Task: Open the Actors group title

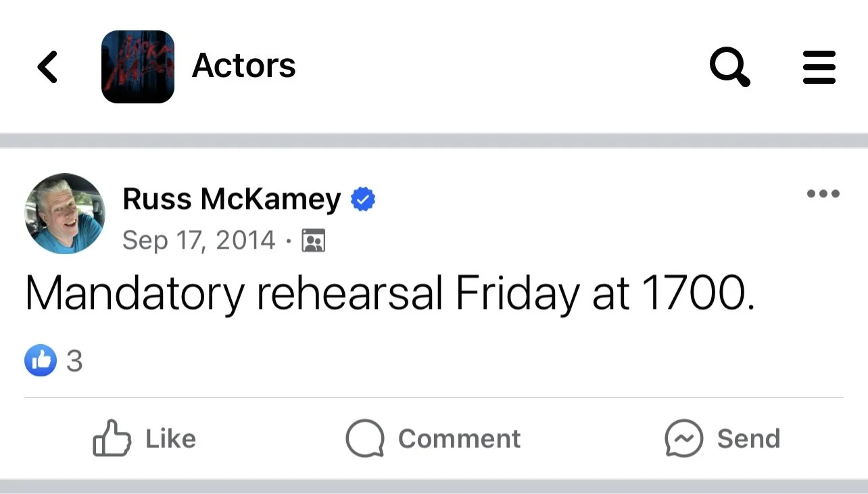Action: (x=244, y=66)
